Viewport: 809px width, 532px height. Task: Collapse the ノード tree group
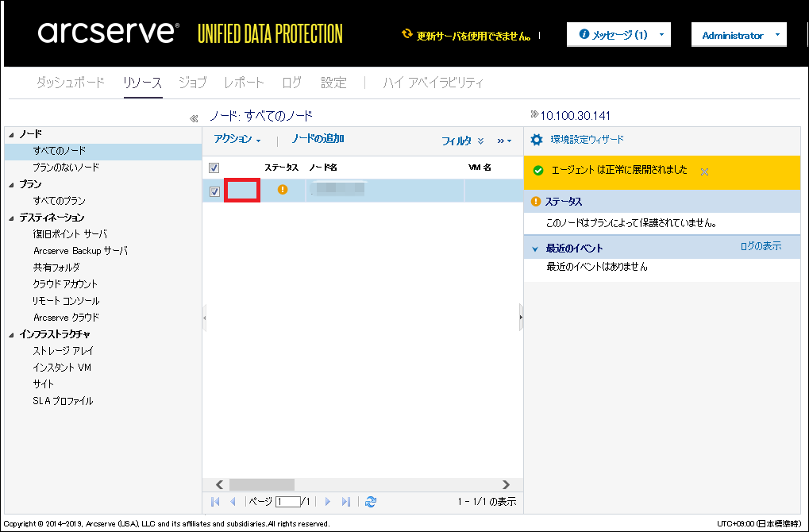click(x=11, y=134)
